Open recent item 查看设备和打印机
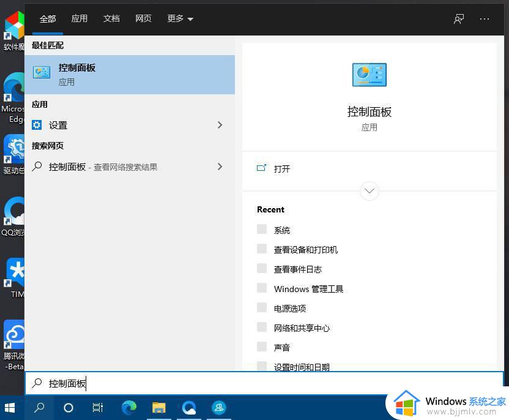This screenshot has height=420, width=509. click(305, 250)
